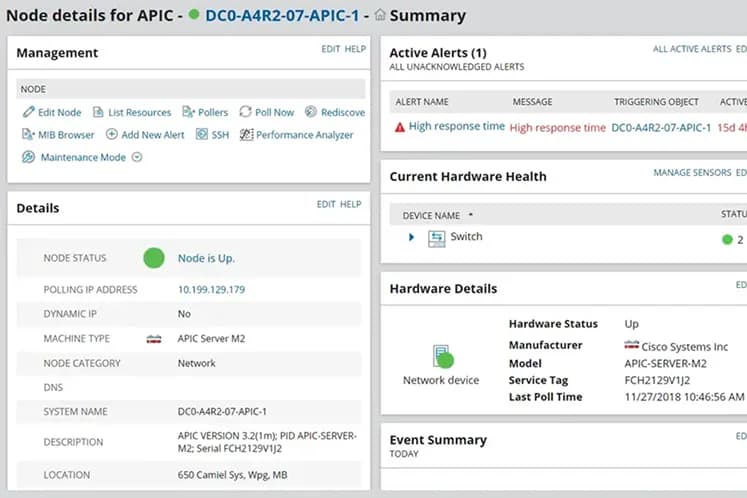Click the Cisco Systems Inc manufacturer text
The height and width of the screenshot is (498, 747).
685,347
